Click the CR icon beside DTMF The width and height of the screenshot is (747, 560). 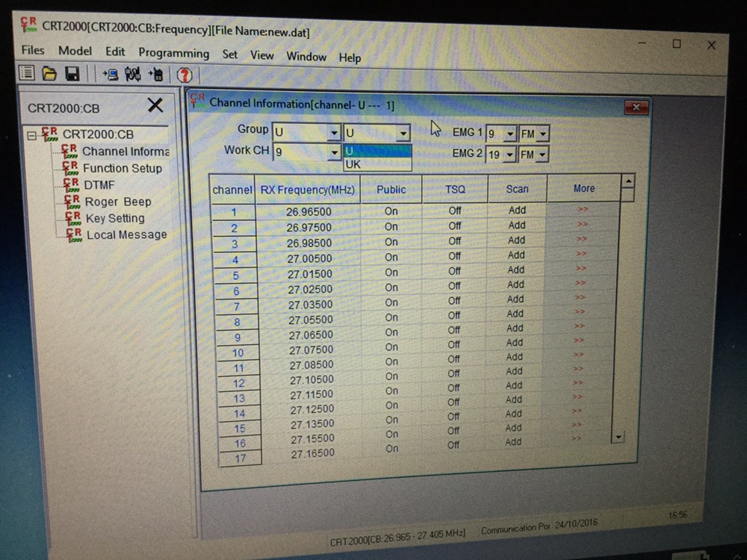[71, 184]
